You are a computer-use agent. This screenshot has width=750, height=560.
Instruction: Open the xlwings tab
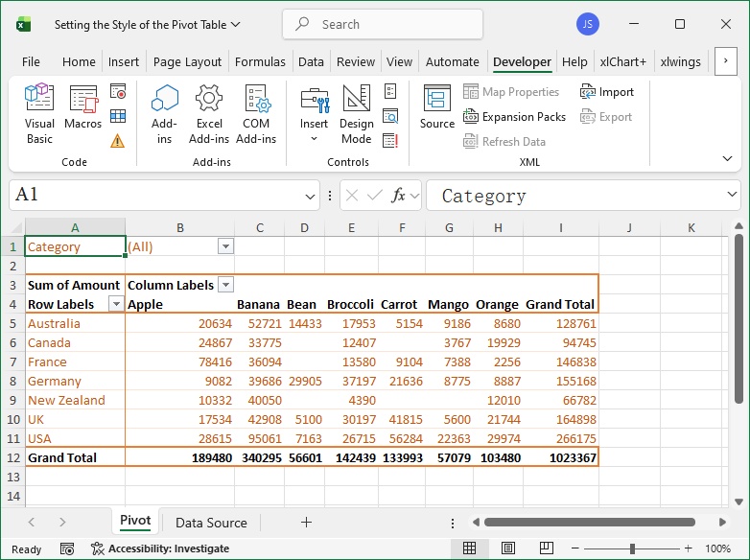(680, 61)
